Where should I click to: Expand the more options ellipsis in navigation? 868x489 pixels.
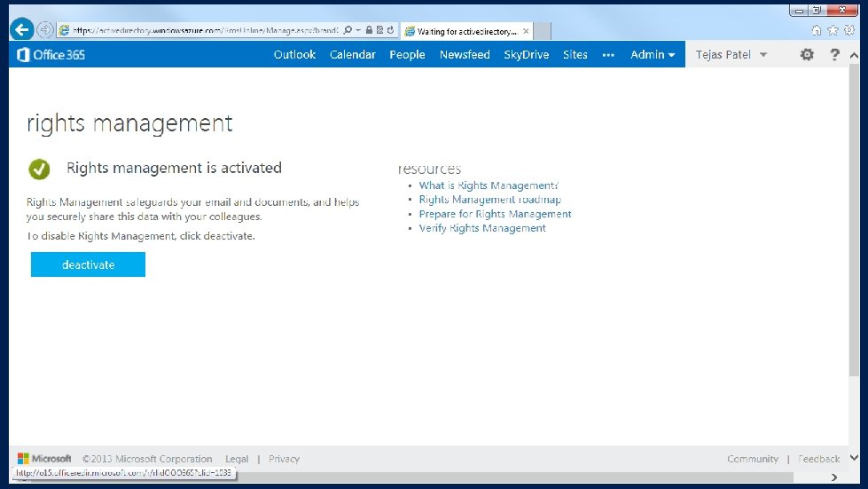click(x=608, y=55)
